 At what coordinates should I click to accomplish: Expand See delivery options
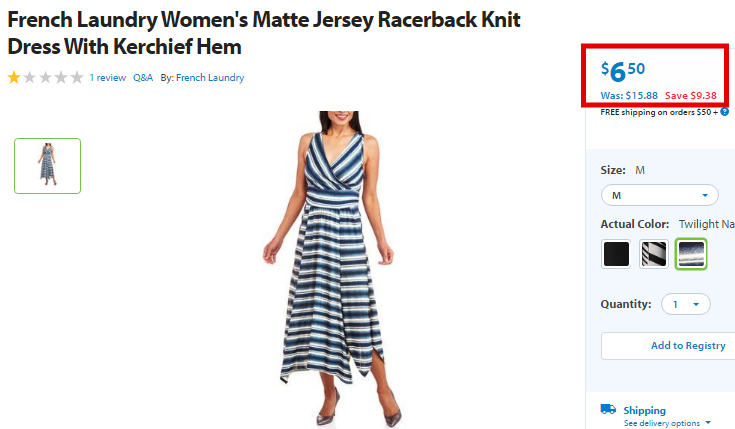pos(667,423)
